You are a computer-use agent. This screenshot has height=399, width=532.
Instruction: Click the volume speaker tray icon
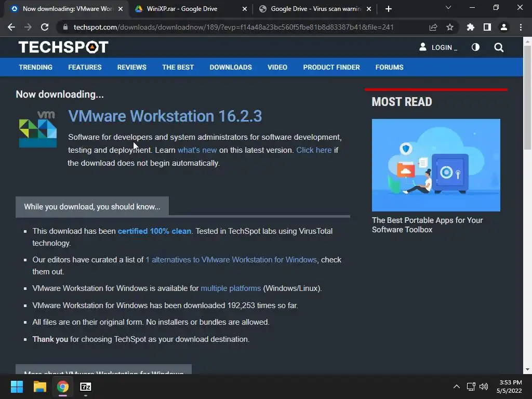[x=484, y=387]
